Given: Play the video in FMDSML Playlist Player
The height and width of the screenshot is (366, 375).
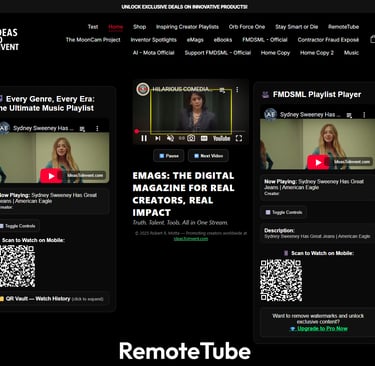Looking at the screenshot, I should [x=318, y=162].
